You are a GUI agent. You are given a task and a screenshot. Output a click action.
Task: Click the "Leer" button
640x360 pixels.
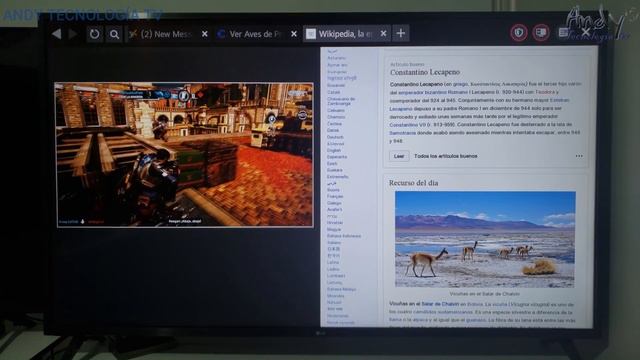click(x=399, y=156)
